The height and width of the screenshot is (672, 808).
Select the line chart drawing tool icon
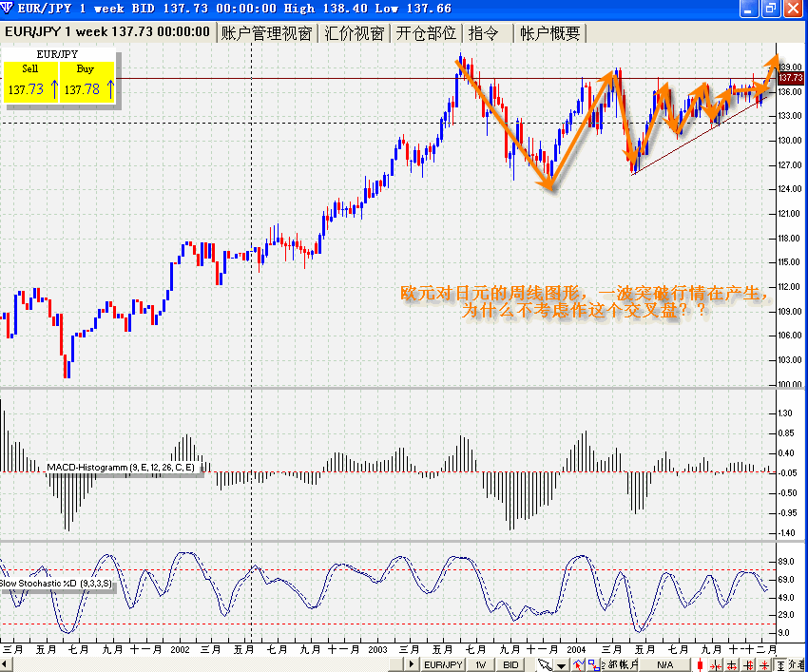pyautogui.click(x=578, y=664)
